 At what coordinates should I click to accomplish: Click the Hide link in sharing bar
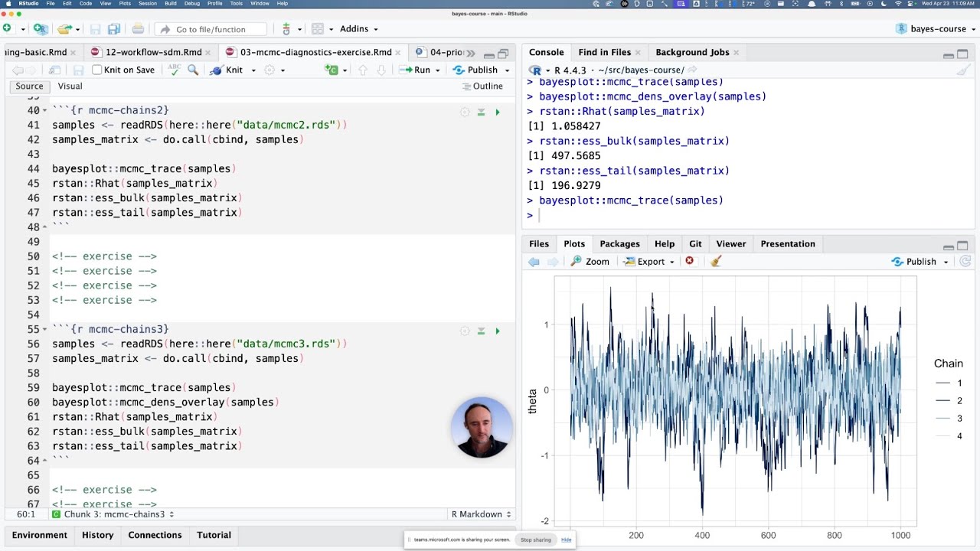(x=566, y=540)
